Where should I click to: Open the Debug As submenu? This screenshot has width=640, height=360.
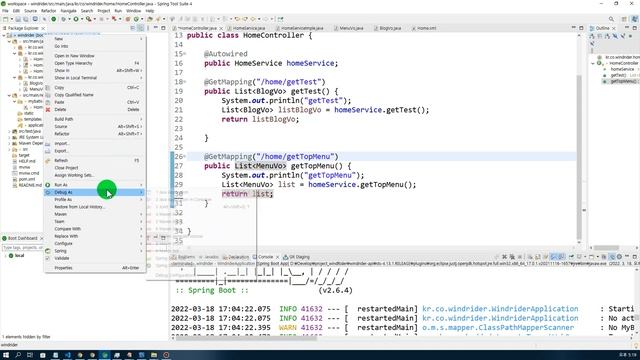click(x=95, y=192)
